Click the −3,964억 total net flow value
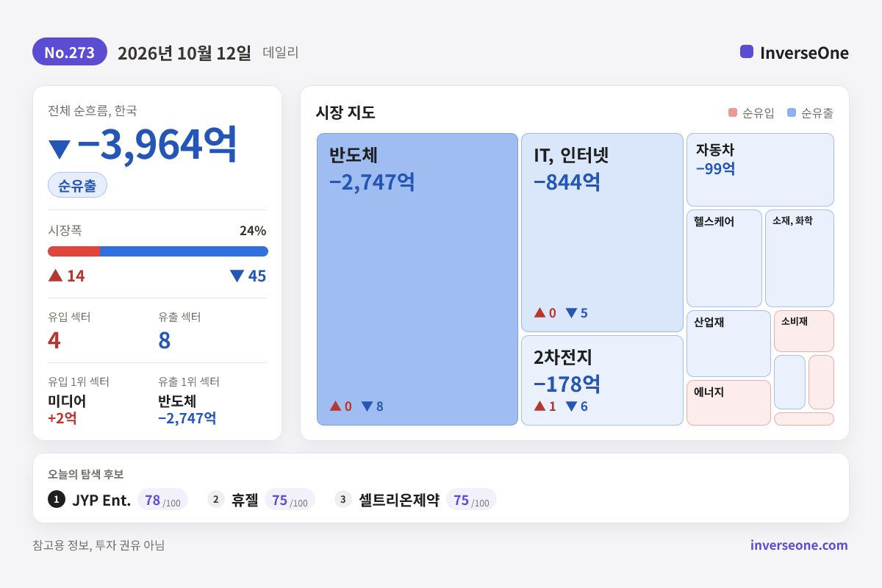 (157, 144)
